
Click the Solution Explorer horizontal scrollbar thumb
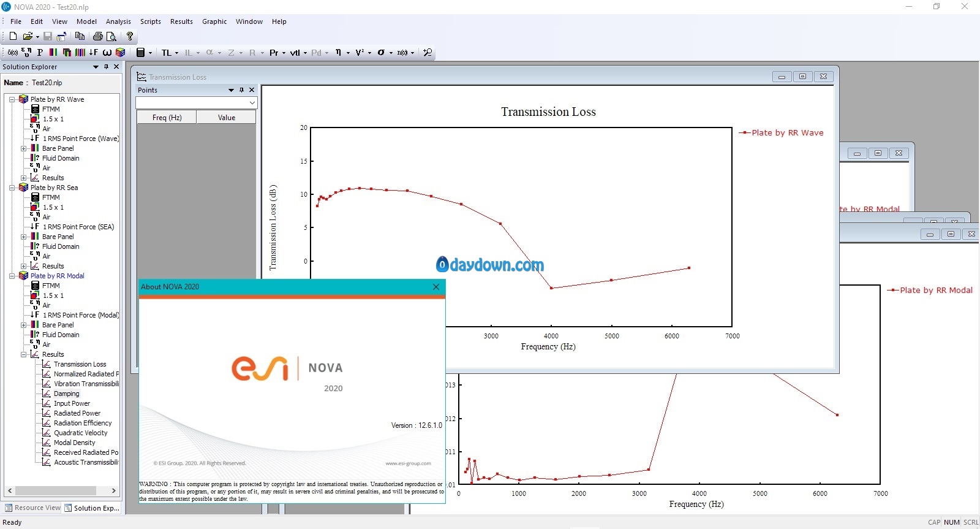56,490
